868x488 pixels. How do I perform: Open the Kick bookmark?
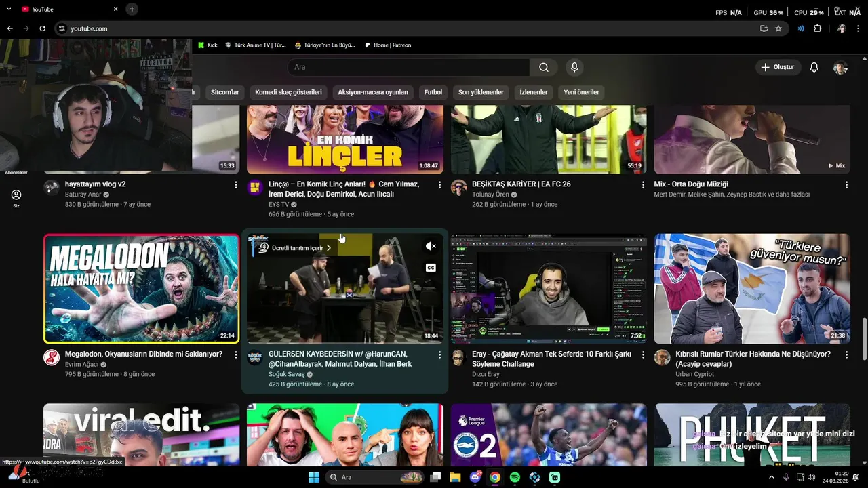point(208,45)
